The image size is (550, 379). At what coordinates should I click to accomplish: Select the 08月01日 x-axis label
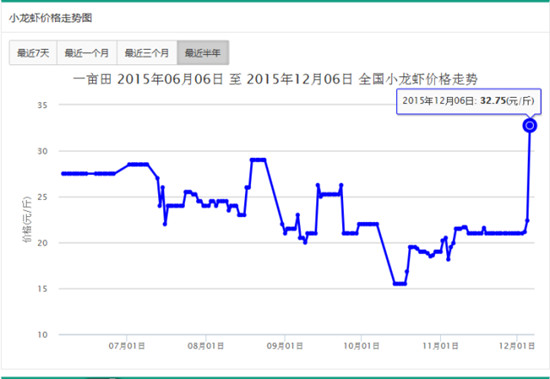coord(206,346)
